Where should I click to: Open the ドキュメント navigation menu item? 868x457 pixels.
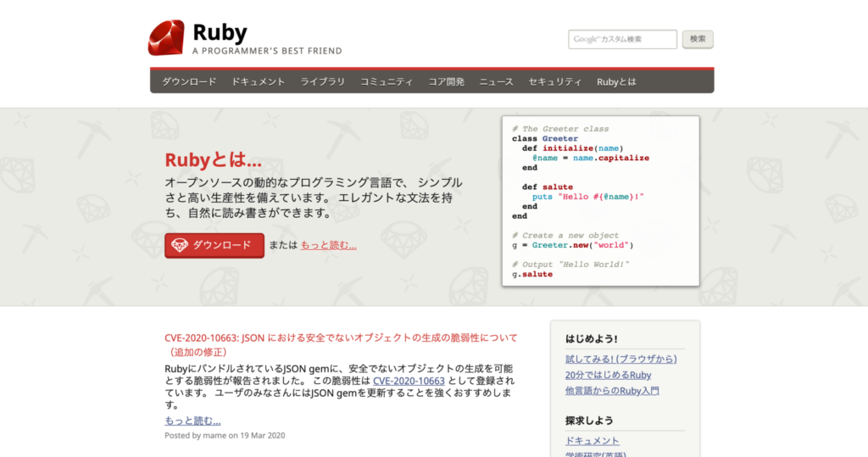259,82
